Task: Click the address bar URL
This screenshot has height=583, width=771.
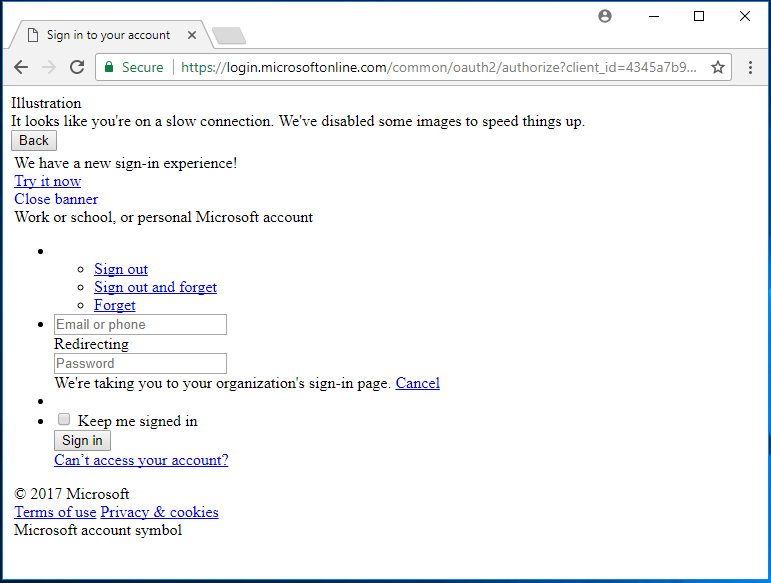Action: click(439, 67)
